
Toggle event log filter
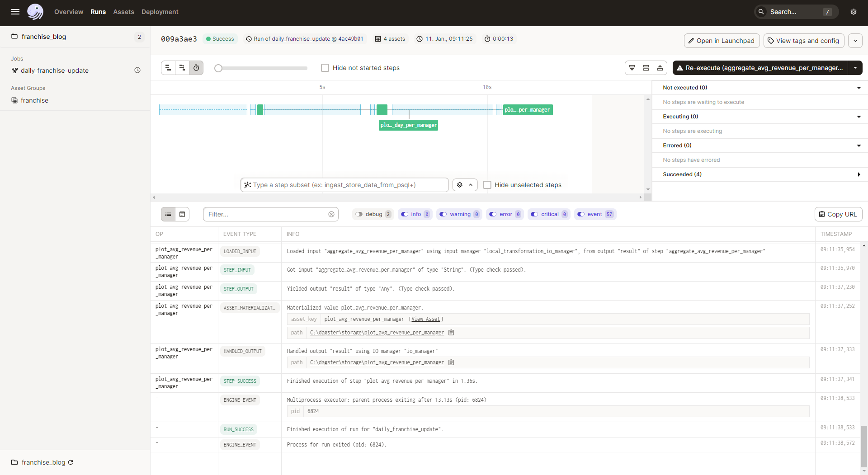coord(595,214)
